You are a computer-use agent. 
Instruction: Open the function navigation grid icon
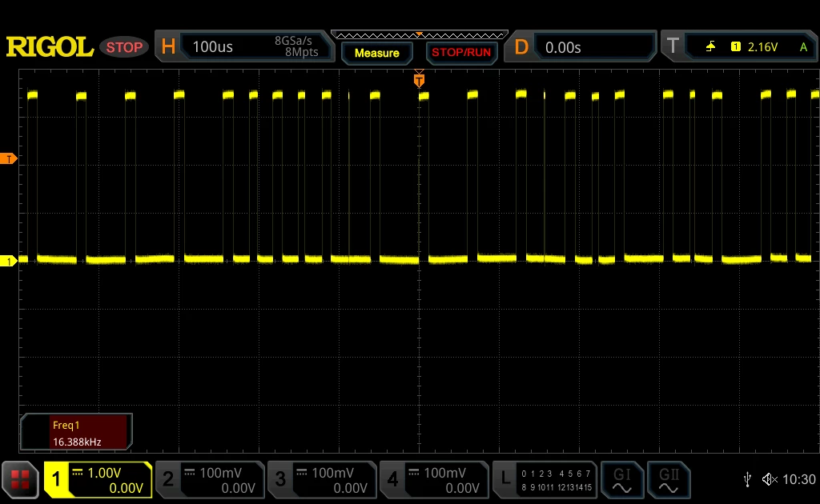click(x=20, y=479)
